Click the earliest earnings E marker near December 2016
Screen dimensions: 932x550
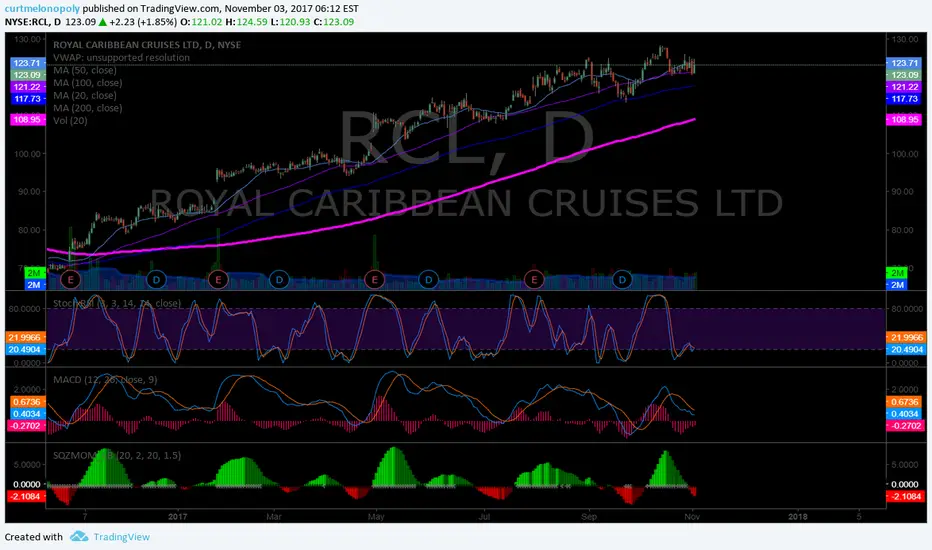pos(70,279)
